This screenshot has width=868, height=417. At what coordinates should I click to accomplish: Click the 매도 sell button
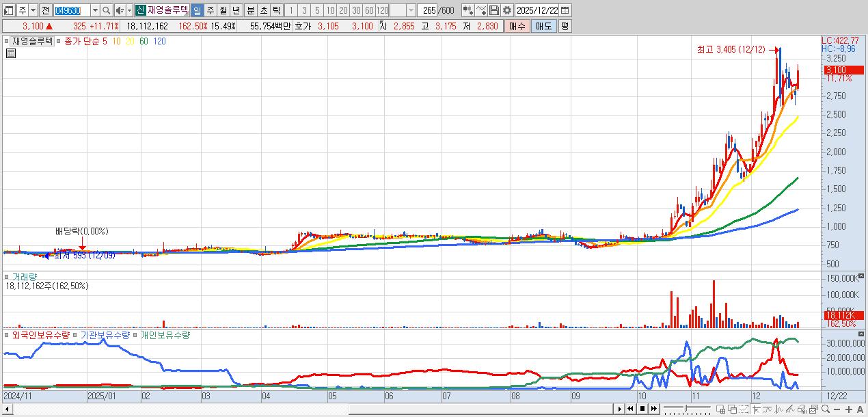pos(543,26)
